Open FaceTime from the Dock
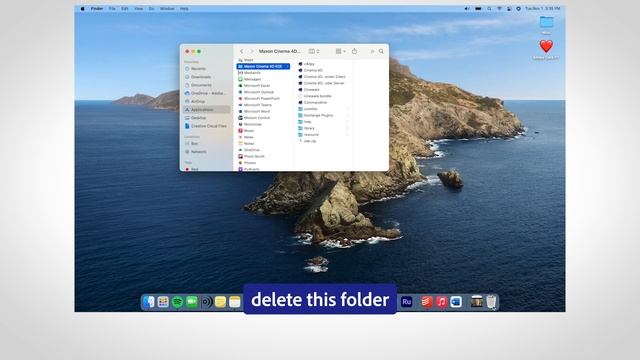This screenshot has width=640, height=360. 192,302
